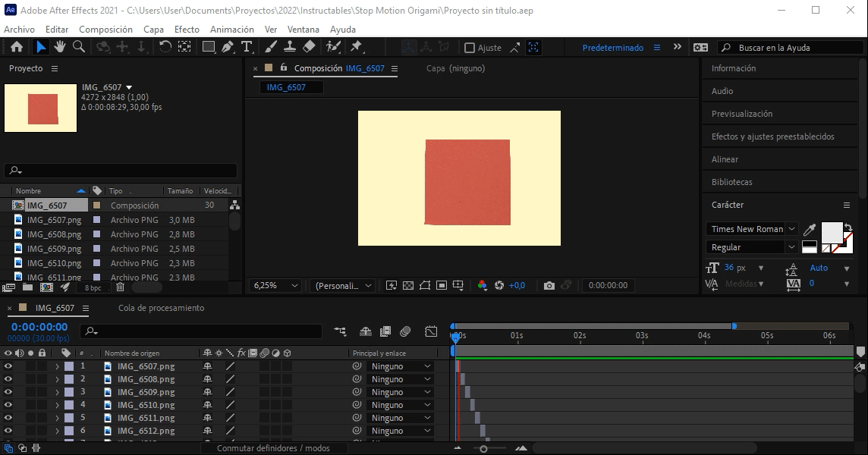Open the Efectos y ajustes preestablecidos panel
The height and width of the screenshot is (455, 868).
(x=772, y=136)
